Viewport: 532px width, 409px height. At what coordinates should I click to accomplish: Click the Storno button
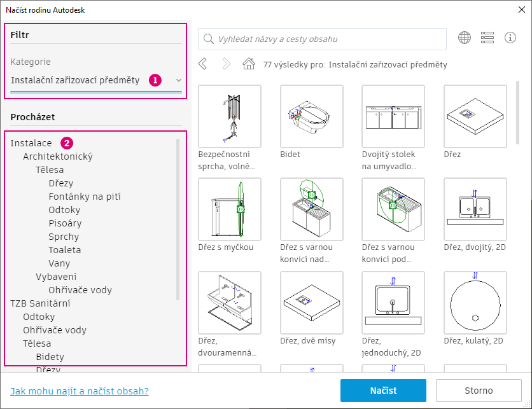point(479,391)
